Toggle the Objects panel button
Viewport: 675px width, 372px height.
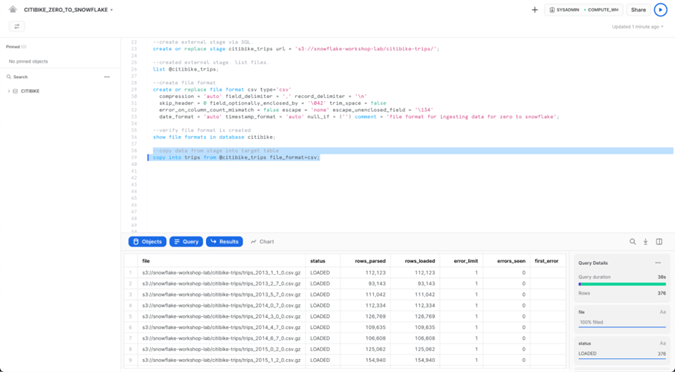pyautogui.click(x=147, y=242)
